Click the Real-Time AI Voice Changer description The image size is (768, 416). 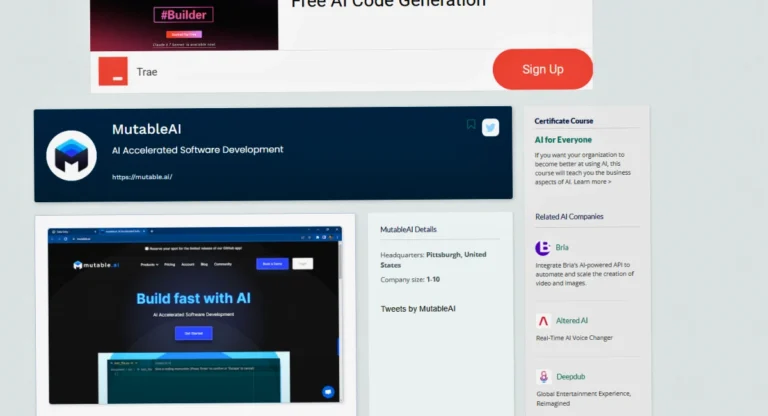point(574,338)
